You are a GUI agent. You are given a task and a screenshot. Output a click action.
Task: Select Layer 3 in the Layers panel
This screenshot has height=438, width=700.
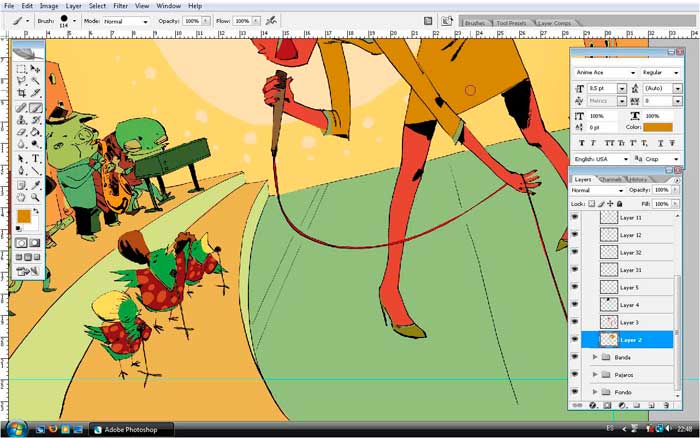point(629,322)
